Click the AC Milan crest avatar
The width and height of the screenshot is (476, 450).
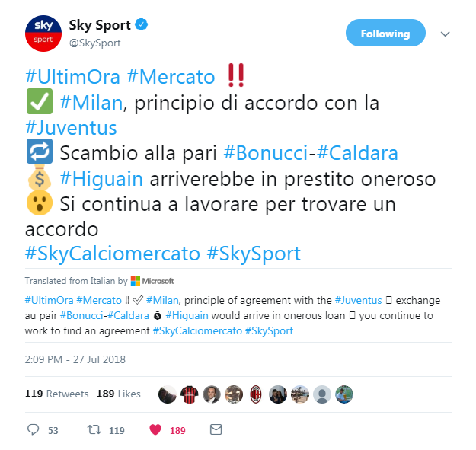(256, 394)
